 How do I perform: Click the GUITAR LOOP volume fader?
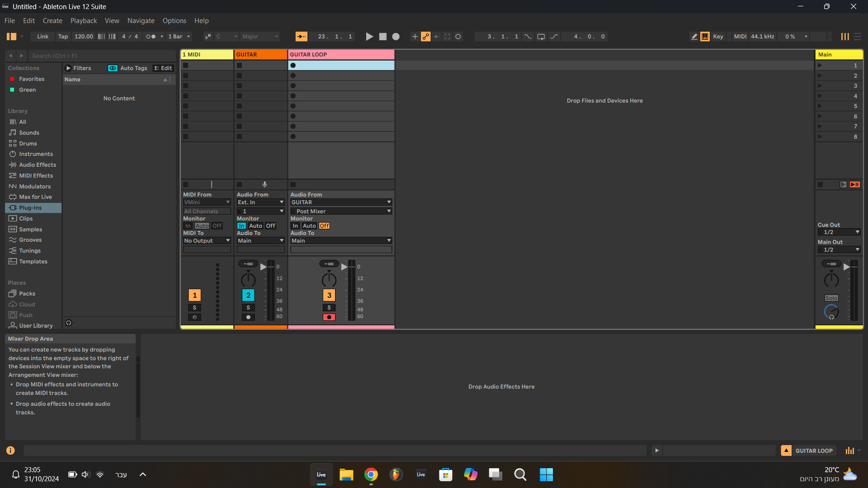(345, 267)
